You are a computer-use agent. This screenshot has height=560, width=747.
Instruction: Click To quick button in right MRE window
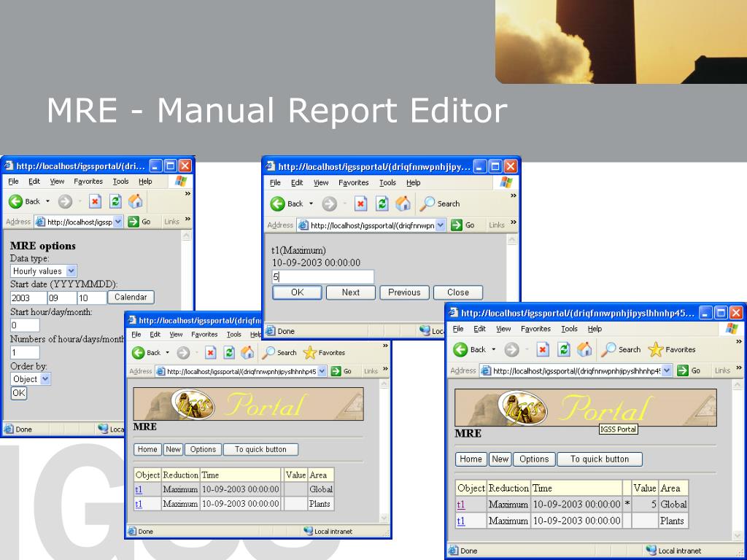tap(600, 459)
